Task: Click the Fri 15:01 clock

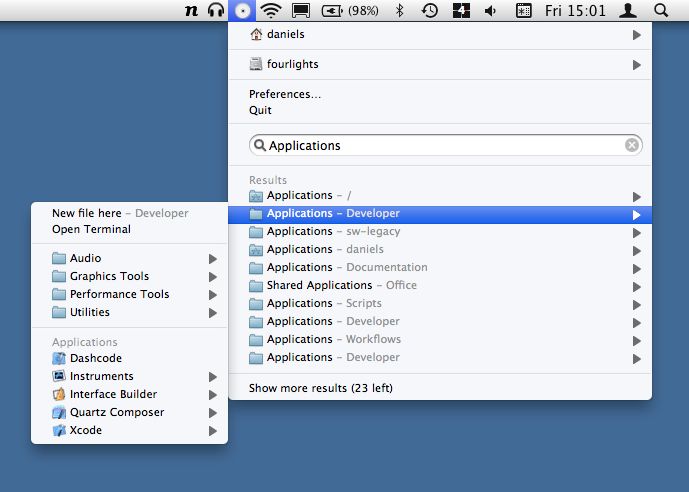Action: [x=575, y=10]
